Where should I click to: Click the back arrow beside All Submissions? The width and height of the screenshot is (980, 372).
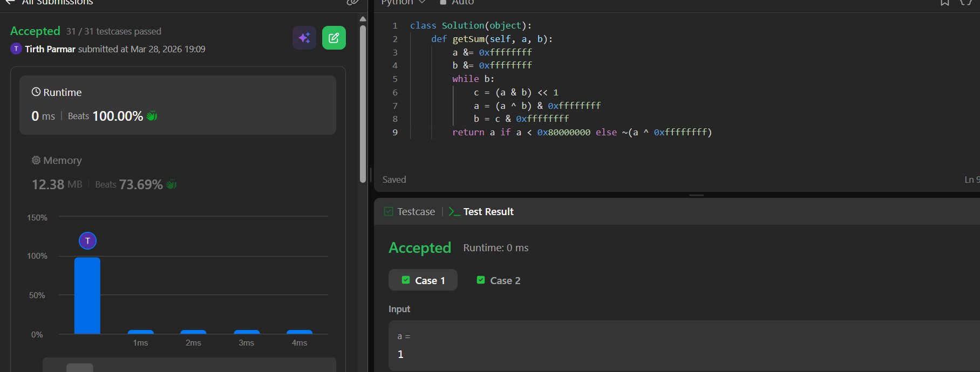(10, 2)
